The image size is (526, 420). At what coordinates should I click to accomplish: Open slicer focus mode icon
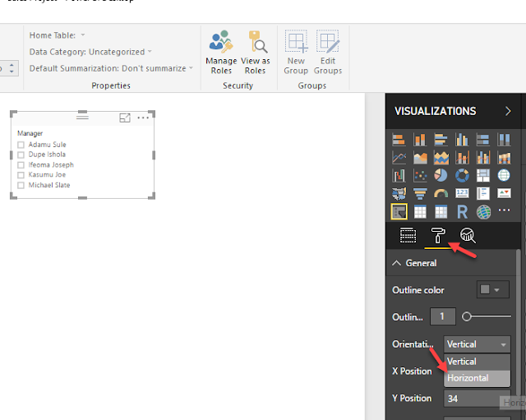125,118
